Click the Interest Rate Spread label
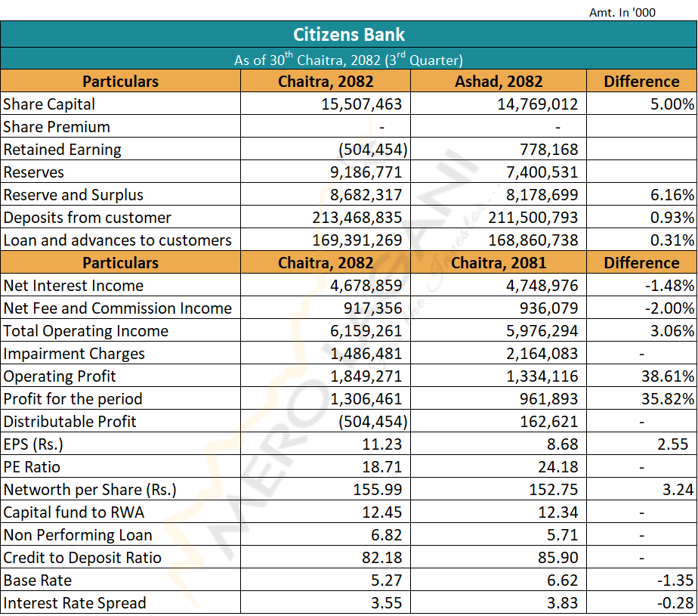The height and width of the screenshot is (616, 698). (x=75, y=603)
